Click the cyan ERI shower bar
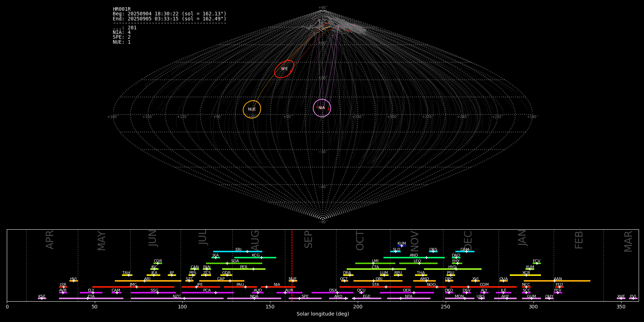Screen dimensions: 644x322 point(238,252)
